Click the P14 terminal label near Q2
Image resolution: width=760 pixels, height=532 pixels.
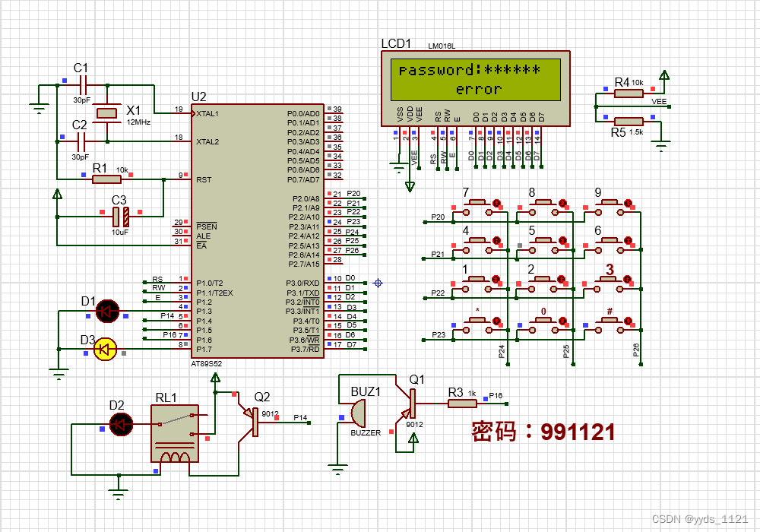pos(300,417)
